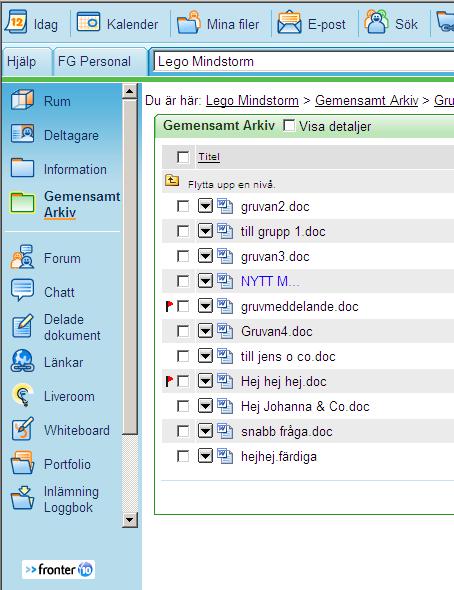Click Flytta upp en nivå link
Viewport: 454px width, 590px height.
tap(231, 185)
